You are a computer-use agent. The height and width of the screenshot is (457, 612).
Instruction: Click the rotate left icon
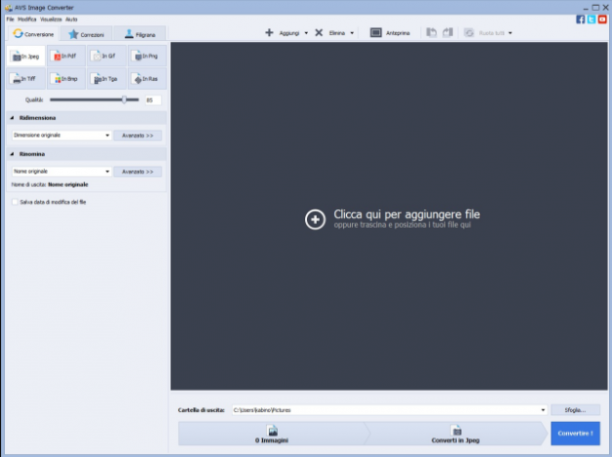(x=431, y=33)
